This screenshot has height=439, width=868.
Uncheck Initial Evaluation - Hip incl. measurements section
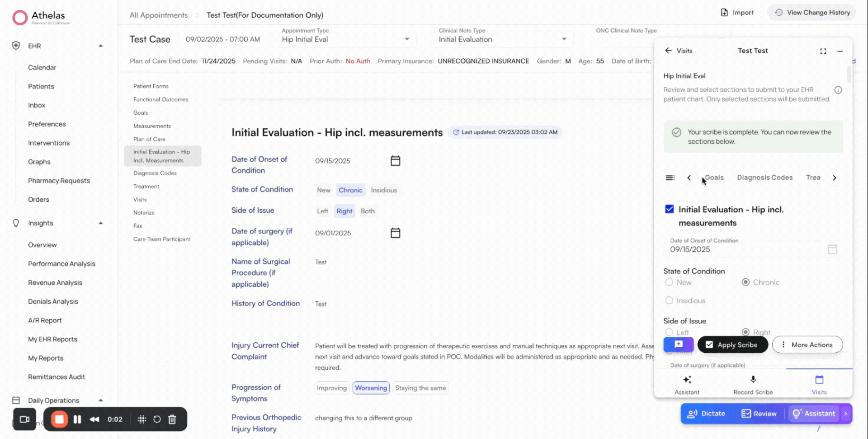click(x=670, y=209)
